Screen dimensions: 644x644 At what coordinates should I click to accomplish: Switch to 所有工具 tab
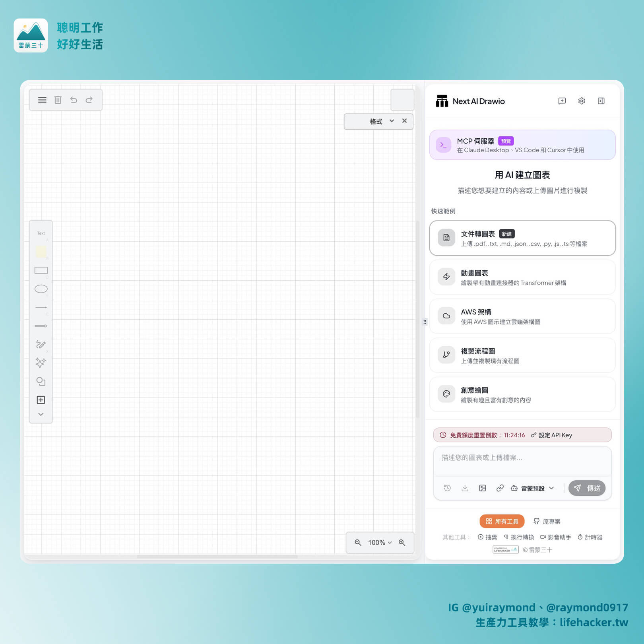click(502, 521)
